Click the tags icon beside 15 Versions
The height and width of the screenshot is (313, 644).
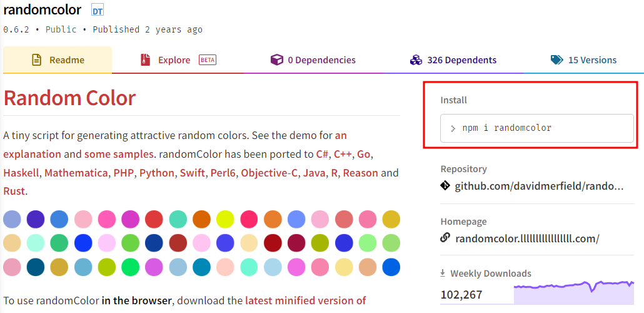point(557,60)
